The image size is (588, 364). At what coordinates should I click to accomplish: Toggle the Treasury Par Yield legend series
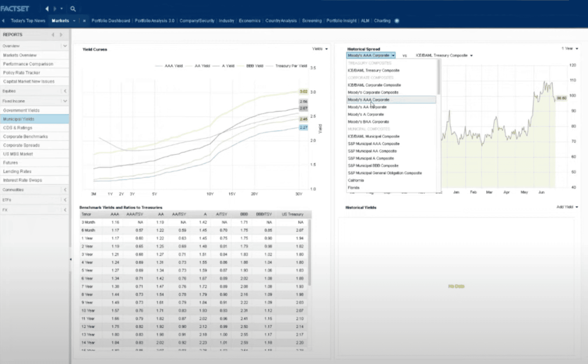tap(286, 66)
